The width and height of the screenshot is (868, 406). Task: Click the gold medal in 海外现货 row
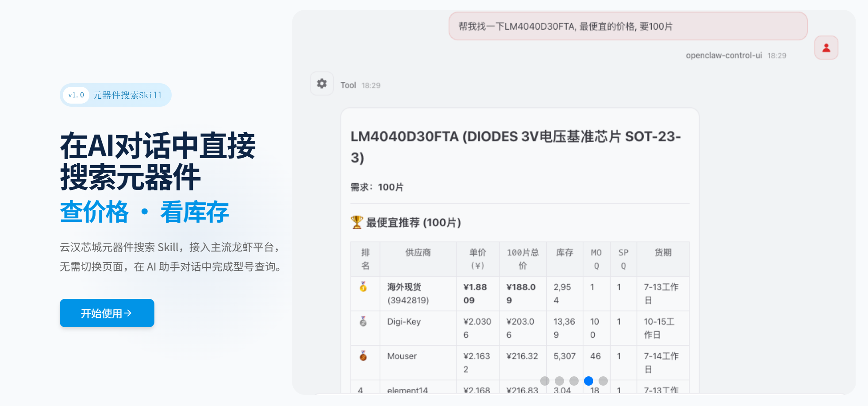[x=363, y=287]
